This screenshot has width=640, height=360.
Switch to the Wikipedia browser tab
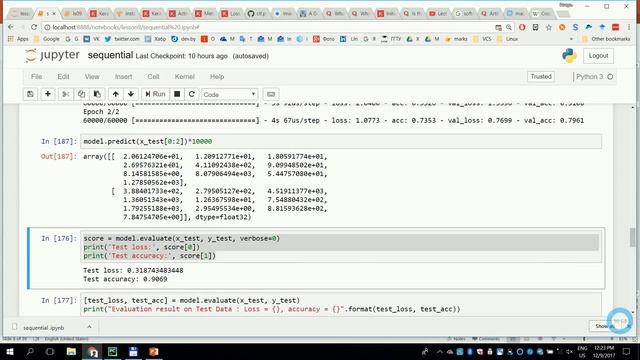tap(541, 13)
